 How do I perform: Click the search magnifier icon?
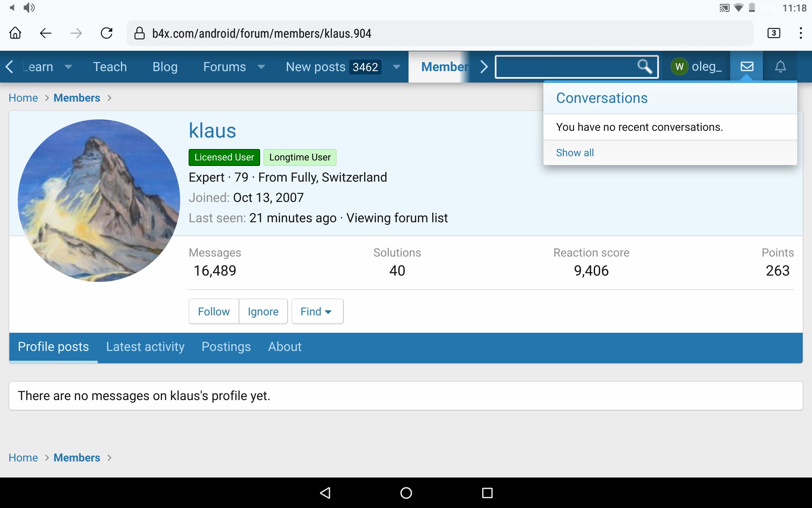coord(644,66)
